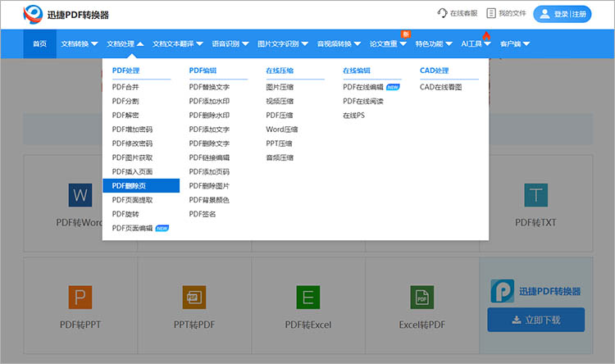Choose PDF图片获取 menu item
Viewport: 615px width, 364px height.
(x=132, y=157)
